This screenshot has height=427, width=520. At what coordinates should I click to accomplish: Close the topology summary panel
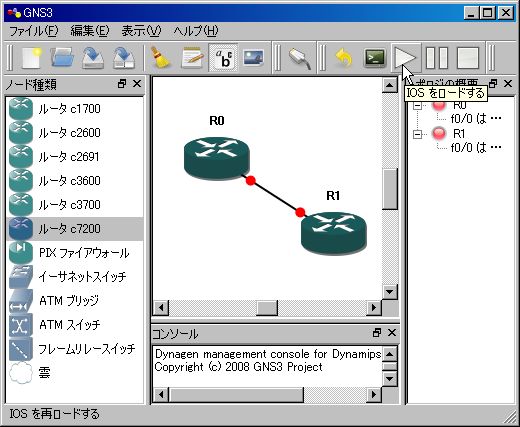pyautogui.click(x=508, y=83)
